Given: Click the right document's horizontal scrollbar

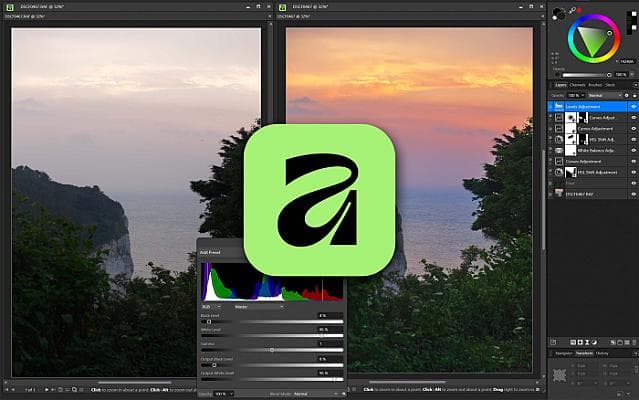Looking at the screenshot, I should click(408, 382).
